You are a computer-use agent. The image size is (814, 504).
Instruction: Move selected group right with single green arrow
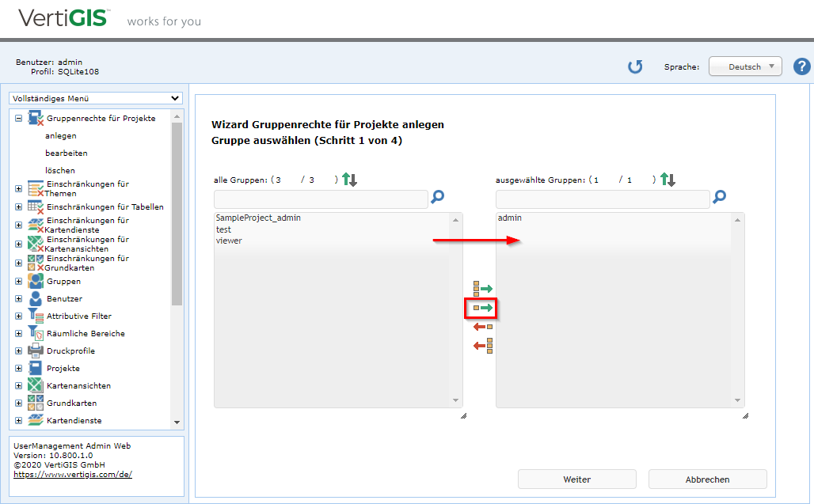click(483, 308)
